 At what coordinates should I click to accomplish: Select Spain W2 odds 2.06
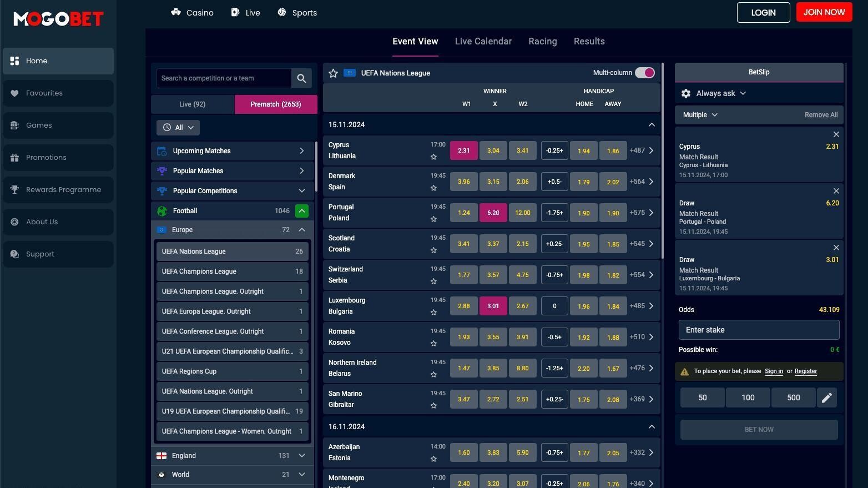tap(523, 182)
